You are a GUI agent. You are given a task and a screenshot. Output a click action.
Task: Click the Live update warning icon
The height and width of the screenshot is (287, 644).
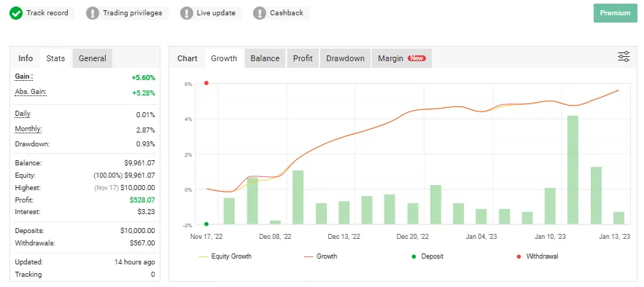(x=187, y=13)
